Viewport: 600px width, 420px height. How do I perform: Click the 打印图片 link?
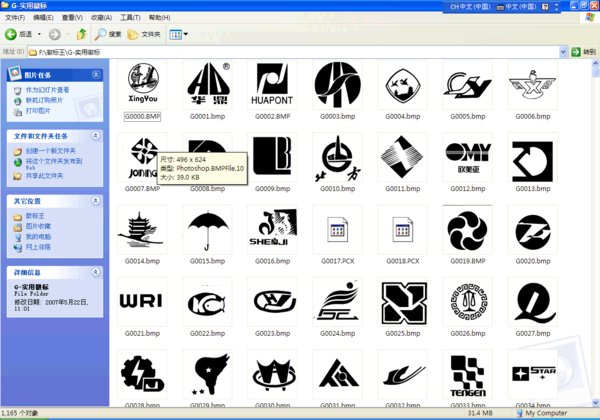click(40, 109)
